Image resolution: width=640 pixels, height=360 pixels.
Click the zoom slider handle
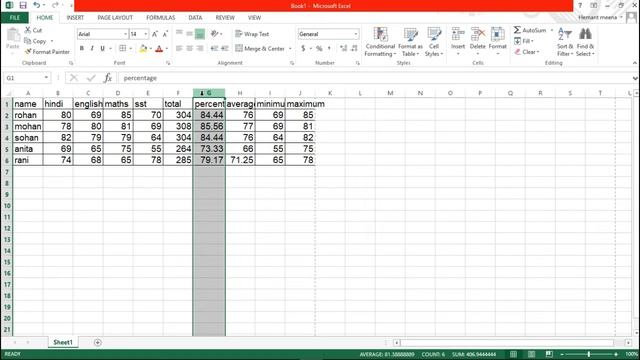pyautogui.click(x=589, y=354)
